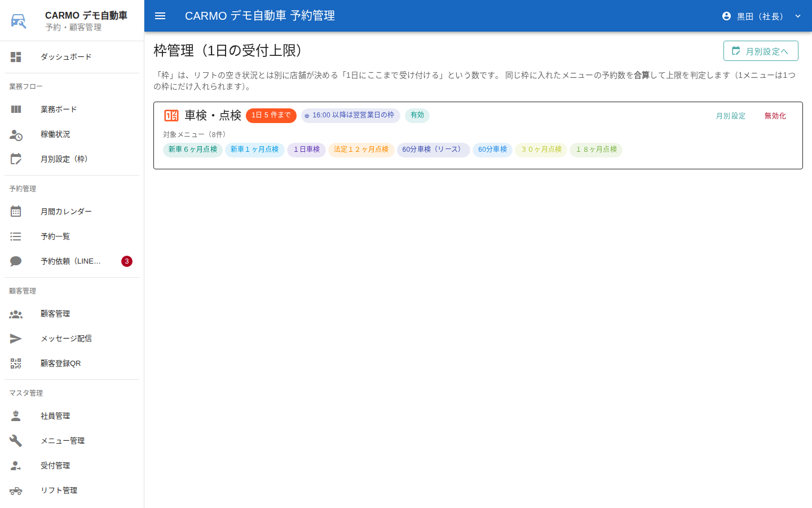Select the １８ヶ月点検 chip
The width and height of the screenshot is (812, 508).
coord(596,150)
